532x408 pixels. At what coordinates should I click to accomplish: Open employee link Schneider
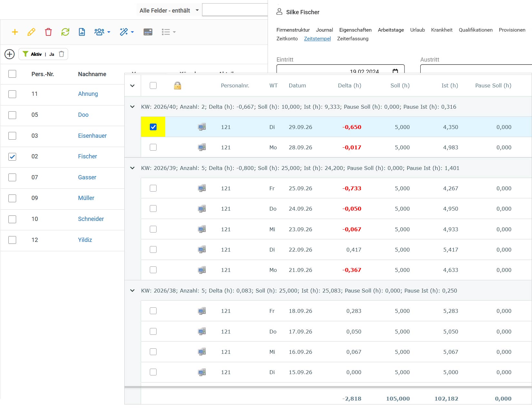[x=91, y=219]
